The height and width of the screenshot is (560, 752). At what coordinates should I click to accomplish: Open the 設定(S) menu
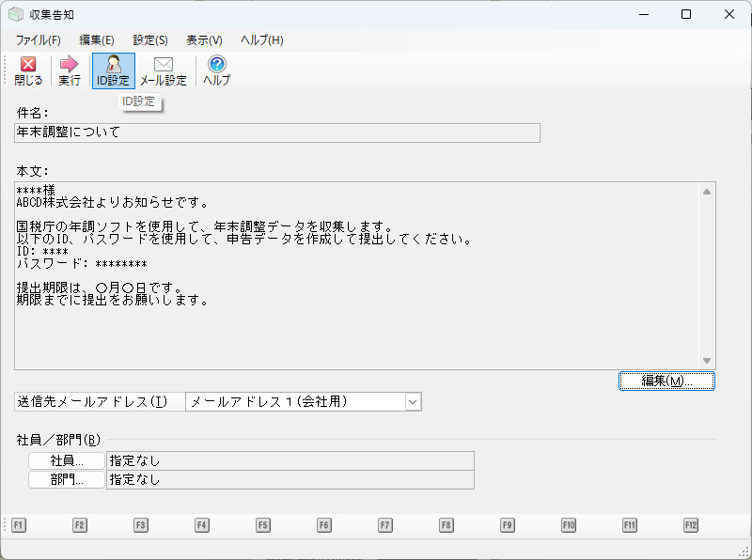pos(150,40)
